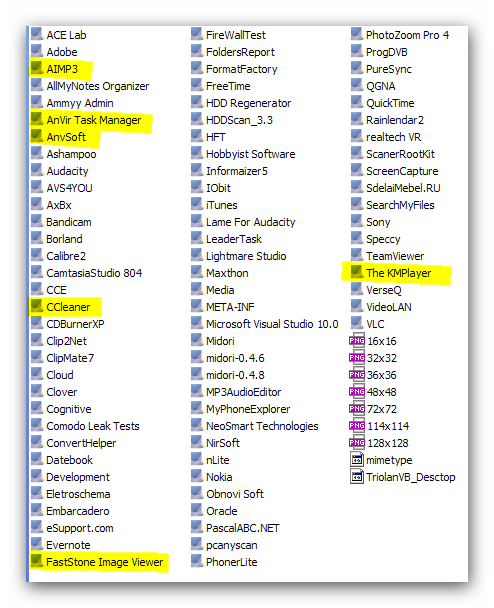Click the PhotoZoom Pro 4 folder
This screenshot has width=494, height=608.
pyautogui.click(x=400, y=35)
